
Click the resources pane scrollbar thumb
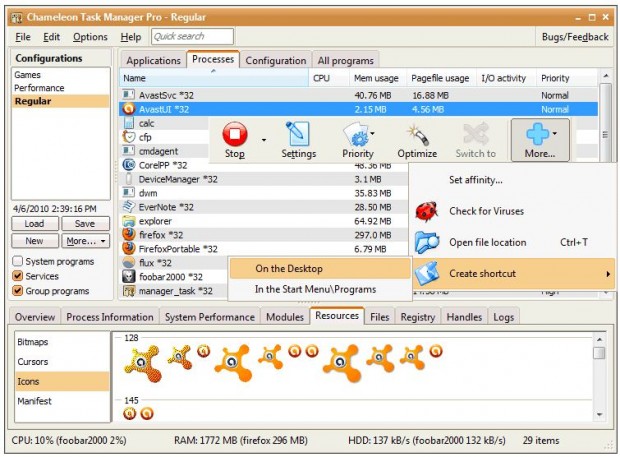click(x=599, y=353)
